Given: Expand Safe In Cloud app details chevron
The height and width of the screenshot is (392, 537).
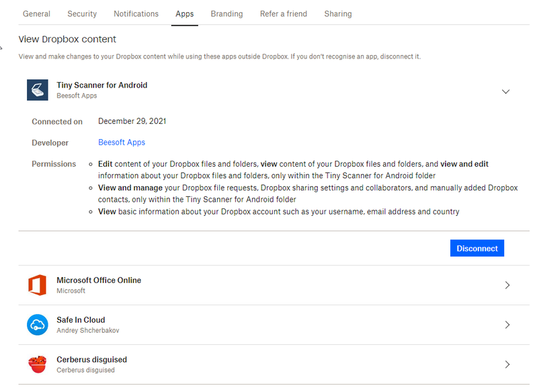Looking at the screenshot, I should [507, 325].
